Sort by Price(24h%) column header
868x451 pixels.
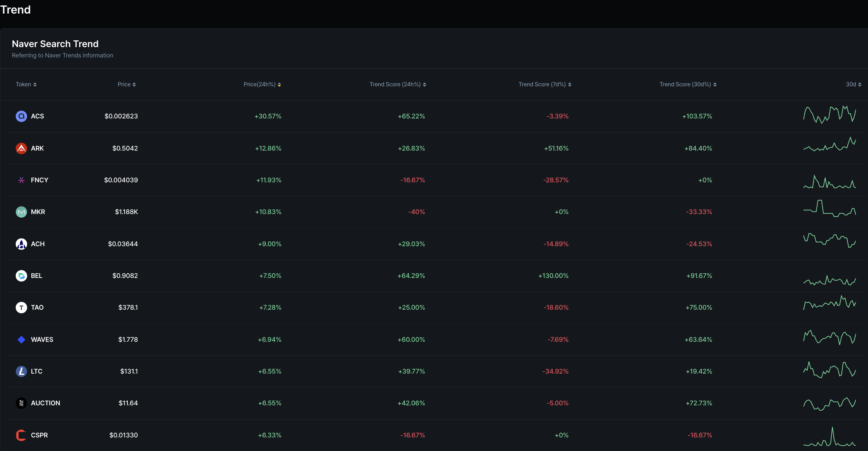point(262,85)
